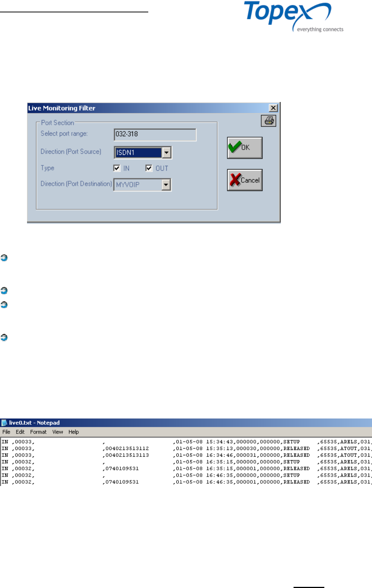Click the Direction (Port Destination) label
The height and width of the screenshot is (588, 372).
[76, 184]
